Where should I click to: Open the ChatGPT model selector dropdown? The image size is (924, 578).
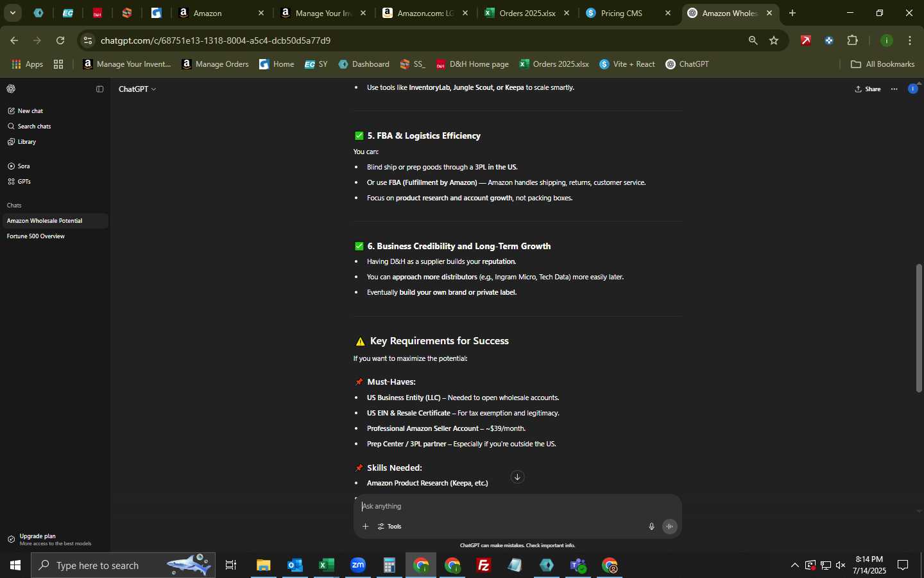pos(137,89)
